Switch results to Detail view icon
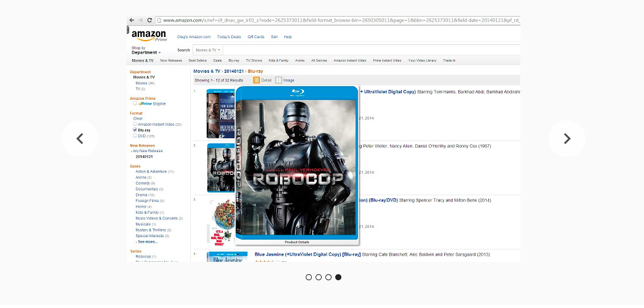 point(257,80)
